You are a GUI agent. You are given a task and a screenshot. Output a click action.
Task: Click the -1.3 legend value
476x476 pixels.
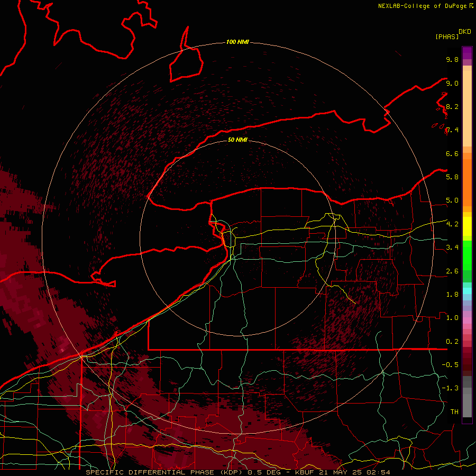click(450, 388)
